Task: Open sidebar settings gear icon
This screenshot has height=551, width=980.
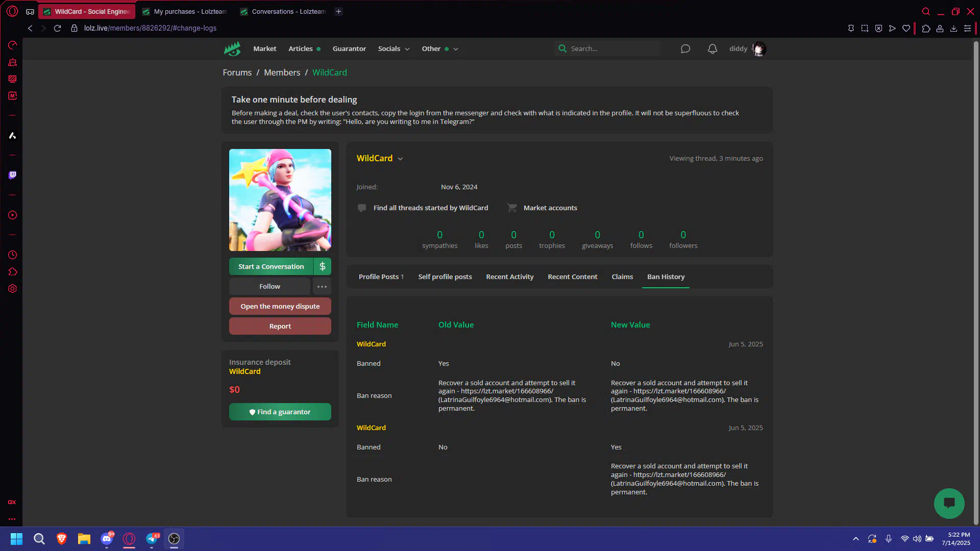Action: pos(12,288)
